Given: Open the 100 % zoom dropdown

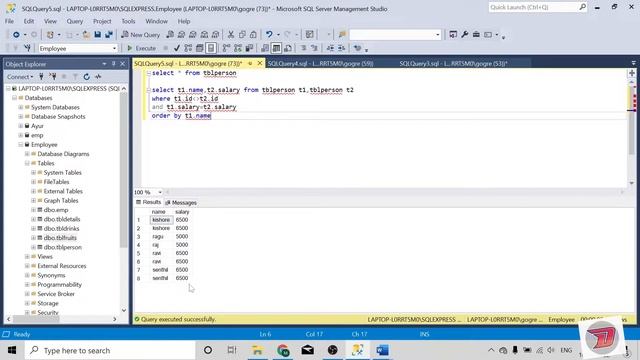Looking at the screenshot, I should pos(160,192).
